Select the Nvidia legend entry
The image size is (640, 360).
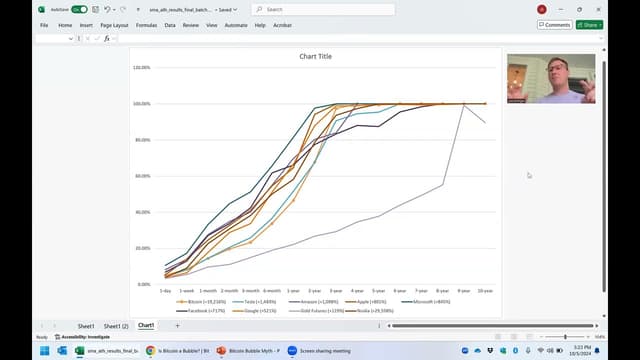click(369, 311)
